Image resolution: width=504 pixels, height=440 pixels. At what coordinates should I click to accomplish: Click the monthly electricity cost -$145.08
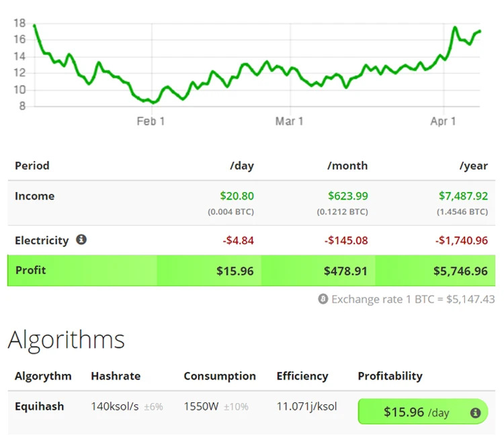click(345, 240)
